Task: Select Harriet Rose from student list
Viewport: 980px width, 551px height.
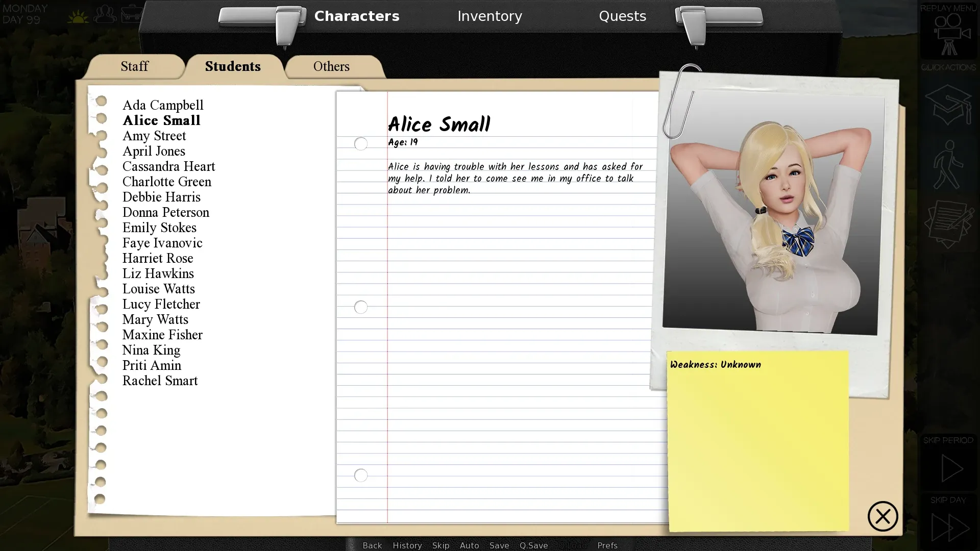Action: click(158, 258)
